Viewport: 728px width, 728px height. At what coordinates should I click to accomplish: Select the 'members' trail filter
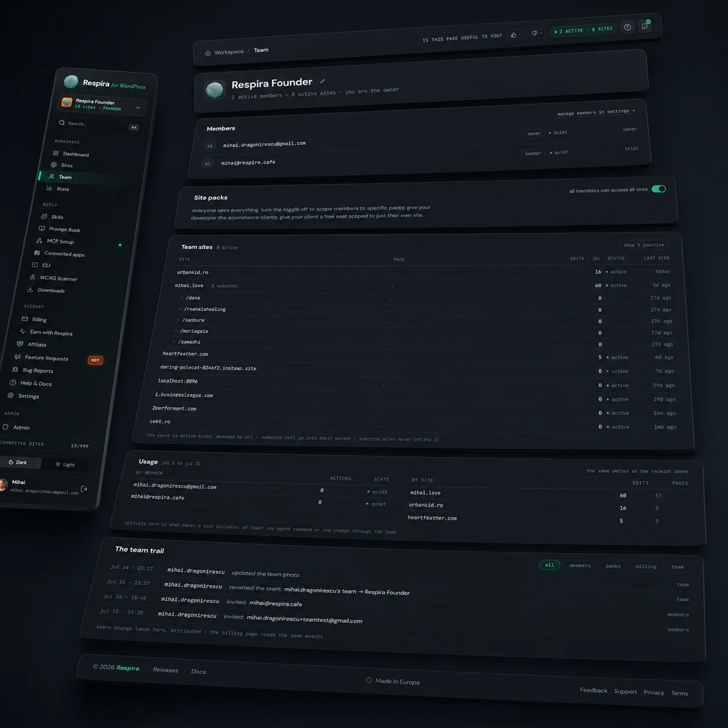pos(580,565)
